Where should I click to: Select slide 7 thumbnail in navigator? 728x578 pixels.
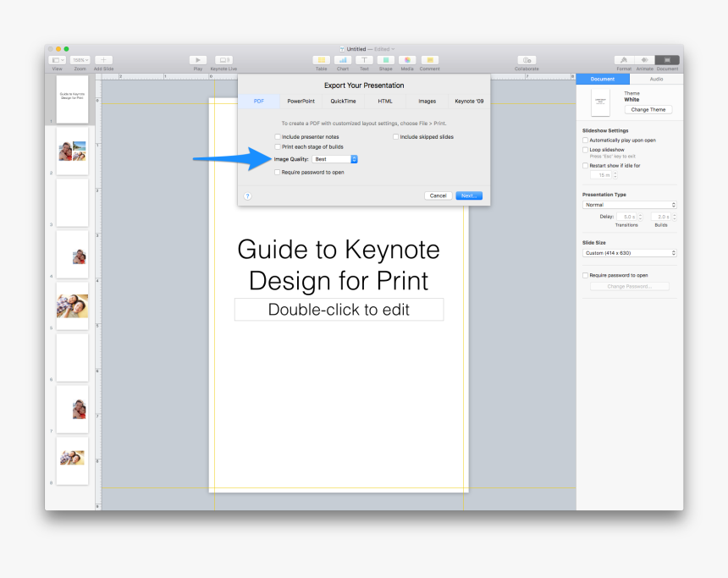pos(73,410)
